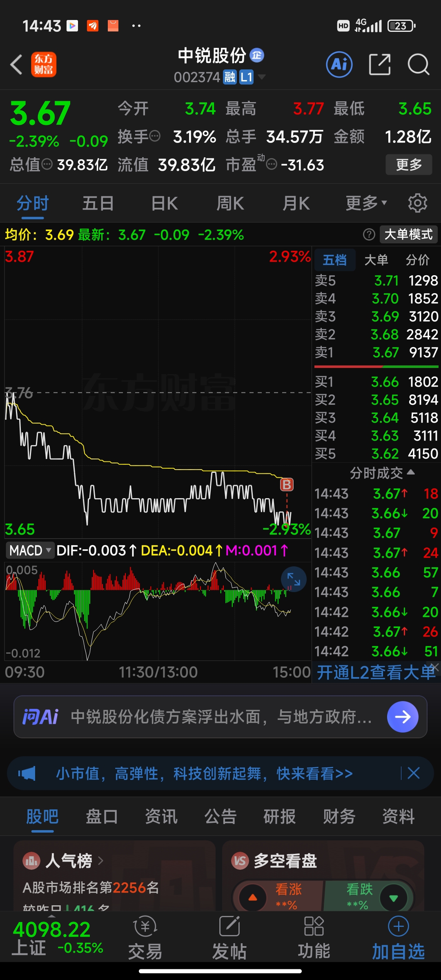
Task: Open the 东方财富 app logo
Action: [44, 65]
